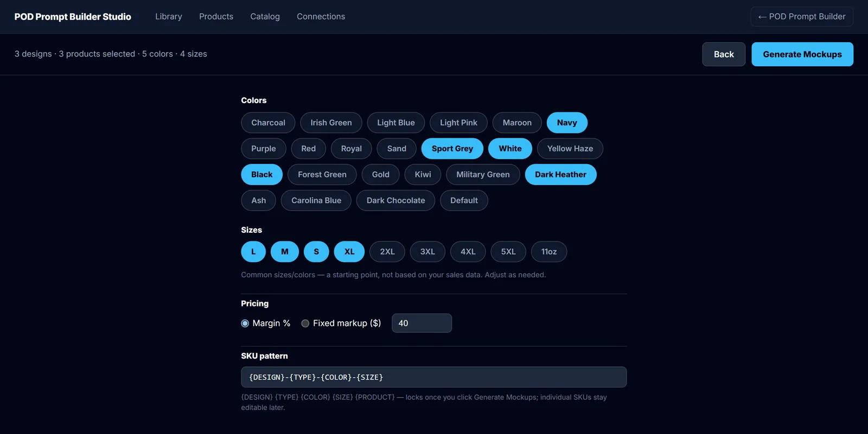Deselect the Sport Grey color
Image resolution: width=868 pixels, height=434 pixels.
coord(452,149)
